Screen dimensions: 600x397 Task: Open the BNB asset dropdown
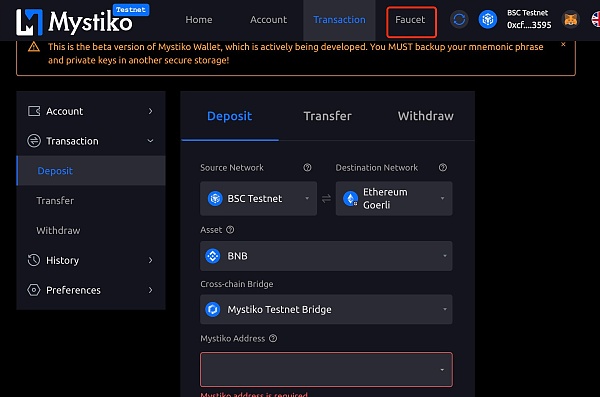click(x=326, y=256)
